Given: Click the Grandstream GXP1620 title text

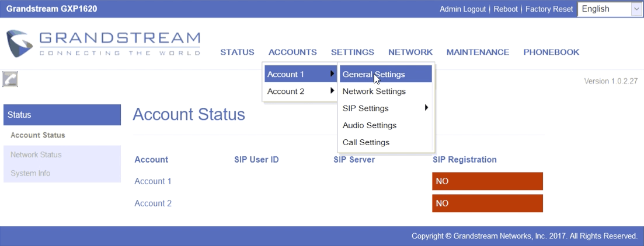Looking at the screenshot, I should (x=52, y=9).
